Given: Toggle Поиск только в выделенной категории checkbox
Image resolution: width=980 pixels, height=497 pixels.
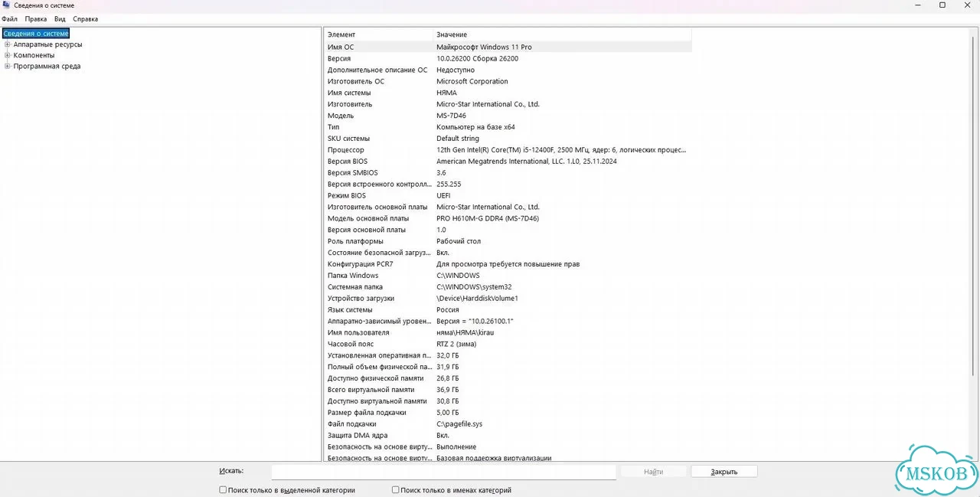Looking at the screenshot, I should click(x=223, y=490).
